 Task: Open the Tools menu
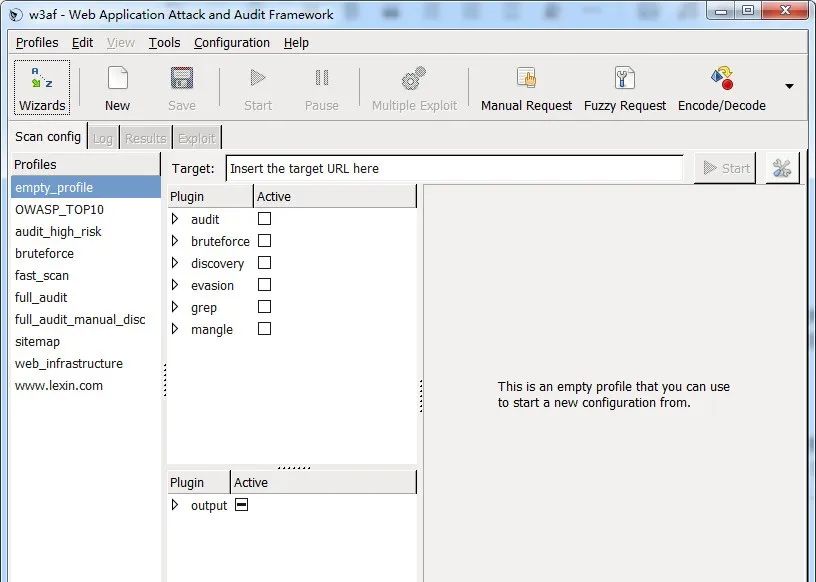pos(164,43)
